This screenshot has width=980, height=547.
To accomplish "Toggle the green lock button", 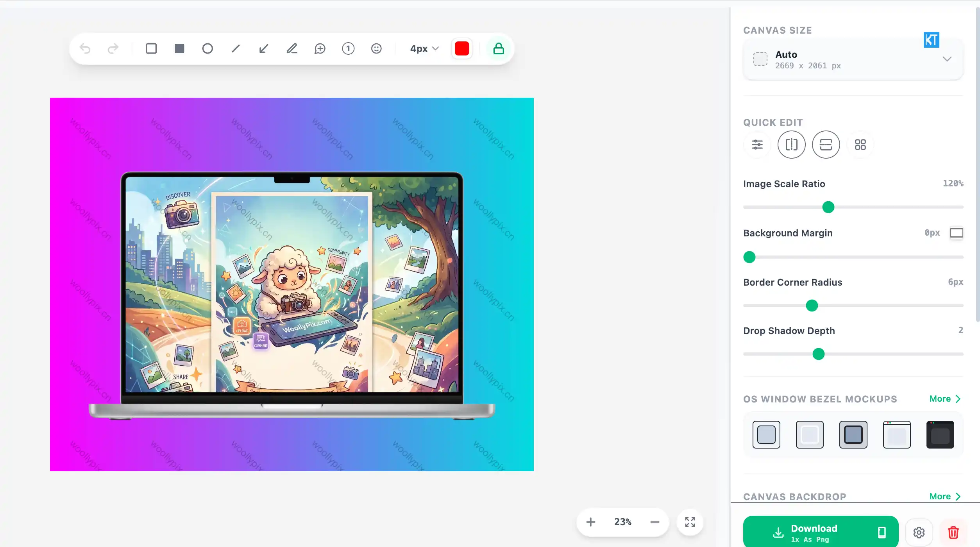I will coord(499,49).
